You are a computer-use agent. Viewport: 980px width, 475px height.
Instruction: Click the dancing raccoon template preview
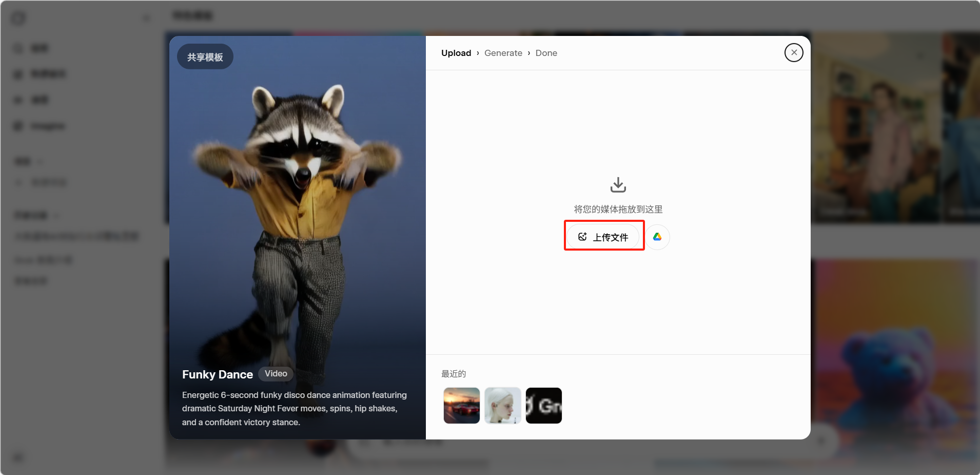point(298,216)
